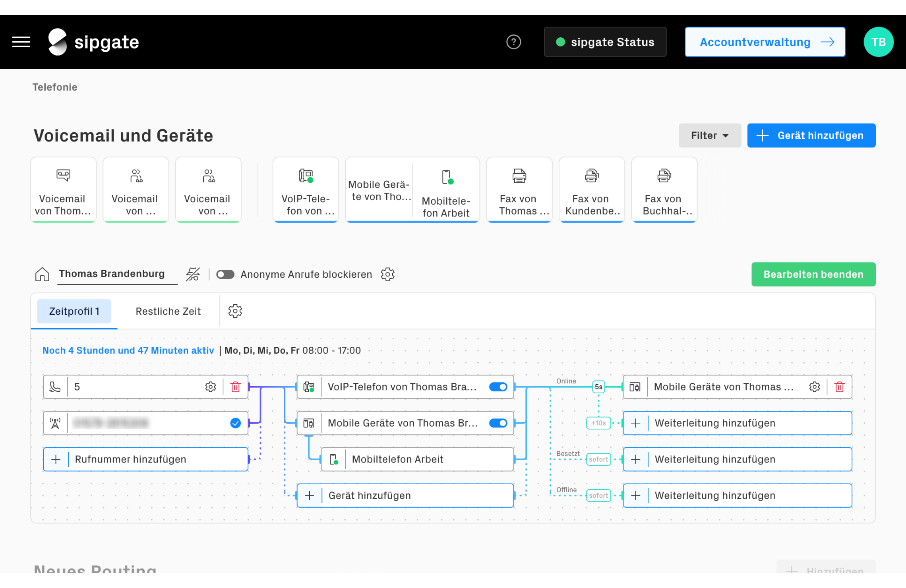
Task: Click the magic wand icon next to Thomas Brandenburg
Action: (193, 274)
